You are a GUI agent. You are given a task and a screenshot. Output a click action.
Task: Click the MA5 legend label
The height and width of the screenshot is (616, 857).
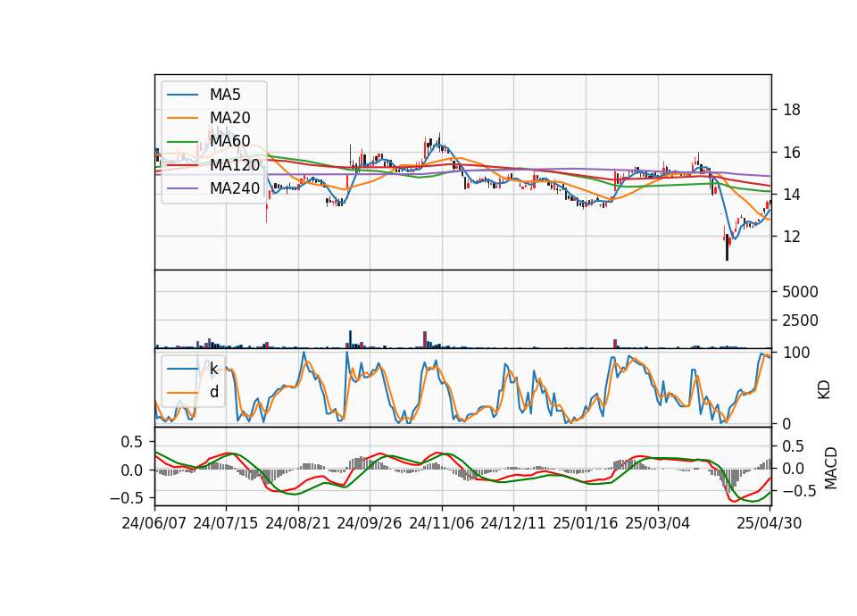pyautogui.click(x=225, y=95)
